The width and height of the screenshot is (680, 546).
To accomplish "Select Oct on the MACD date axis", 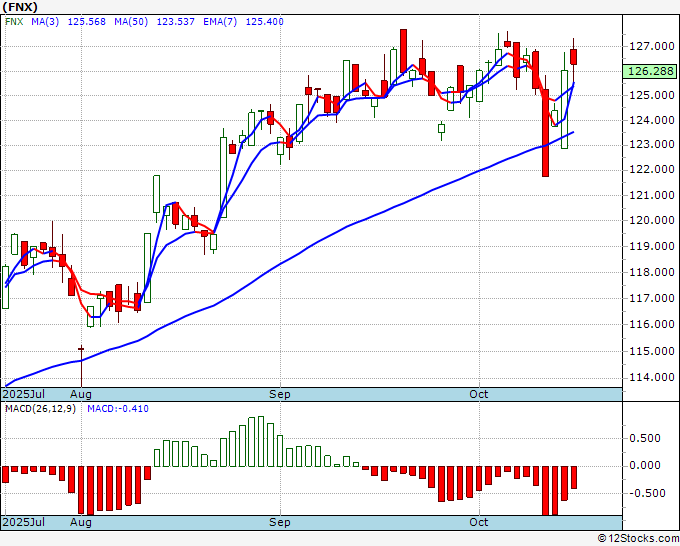I will (479, 522).
